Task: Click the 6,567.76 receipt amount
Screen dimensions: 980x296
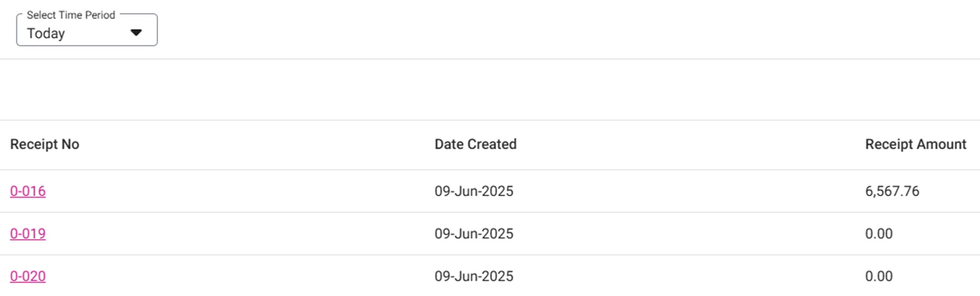Action: pyautogui.click(x=892, y=192)
